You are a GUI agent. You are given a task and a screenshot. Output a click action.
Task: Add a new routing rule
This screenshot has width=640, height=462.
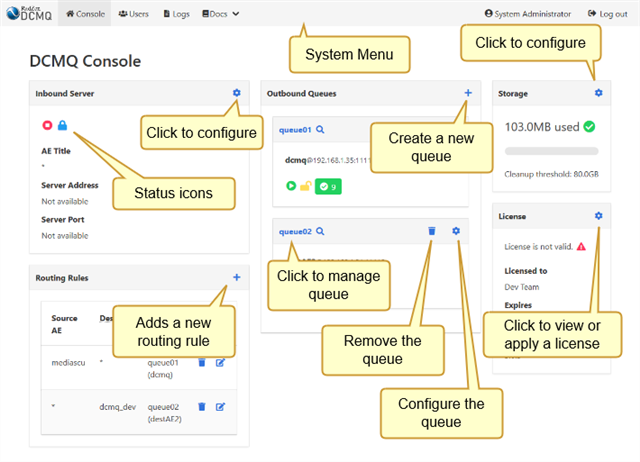pos(236,277)
